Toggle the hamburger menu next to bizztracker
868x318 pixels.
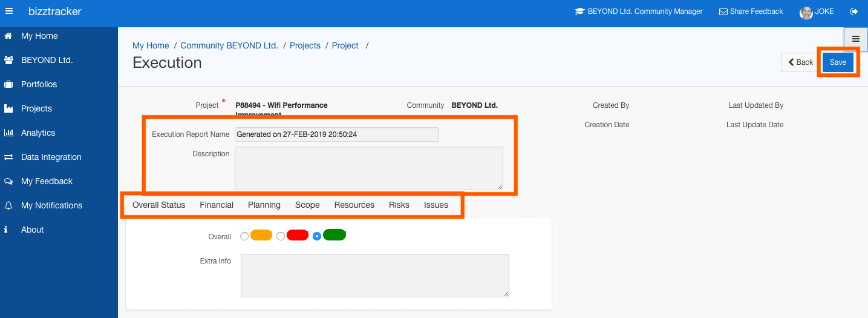pyautogui.click(x=9, y=12)
